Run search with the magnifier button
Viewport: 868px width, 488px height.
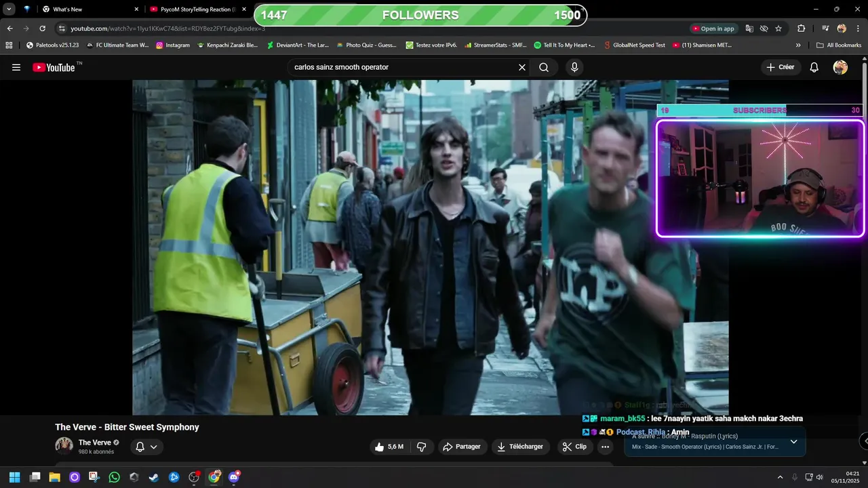(x=544, y=67)
